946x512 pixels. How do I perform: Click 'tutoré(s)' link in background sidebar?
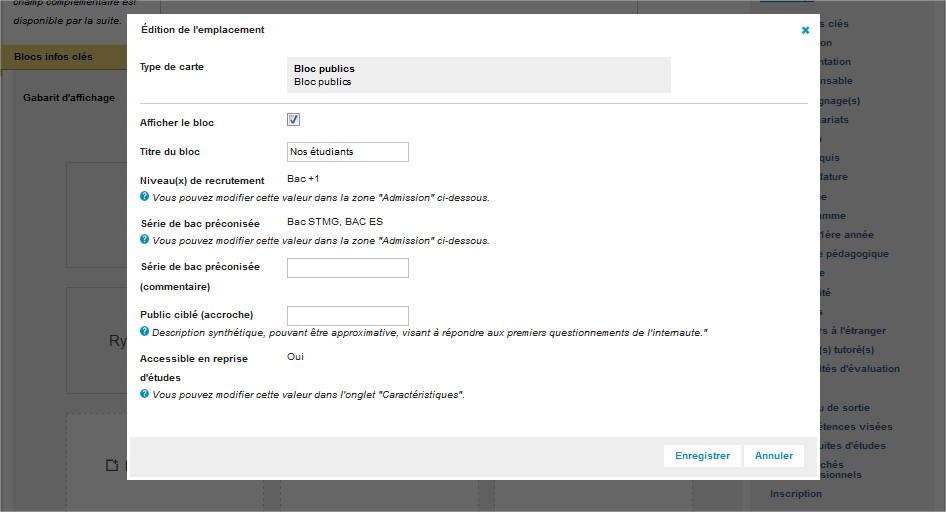click(847, 350)
